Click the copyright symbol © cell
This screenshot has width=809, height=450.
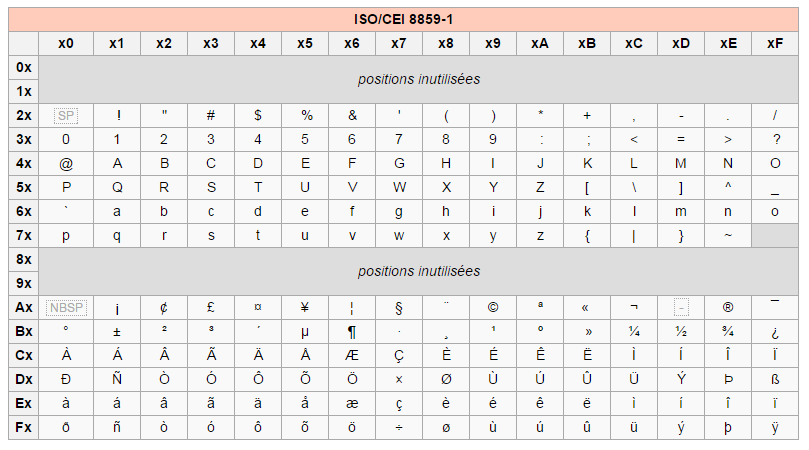point(493,308)
